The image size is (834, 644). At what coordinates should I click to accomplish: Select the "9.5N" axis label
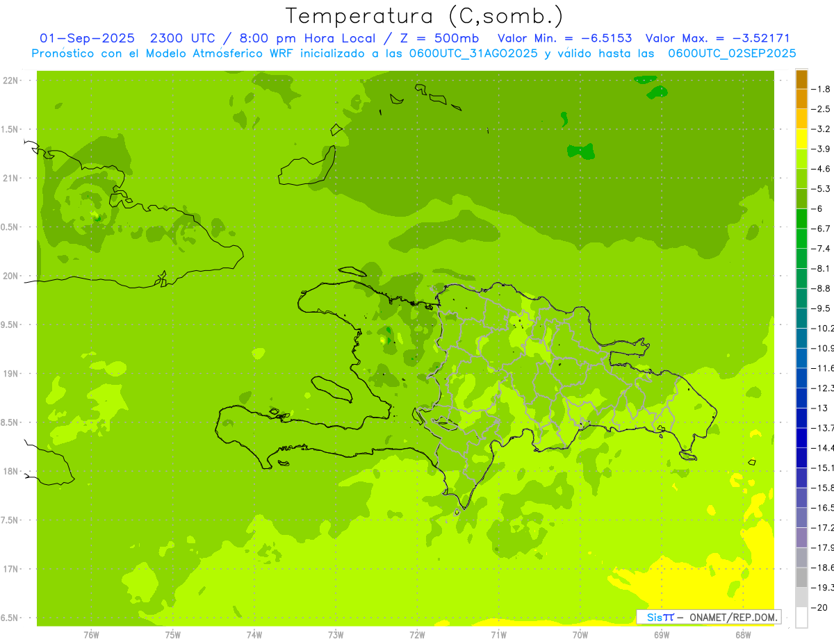(10, 325)
